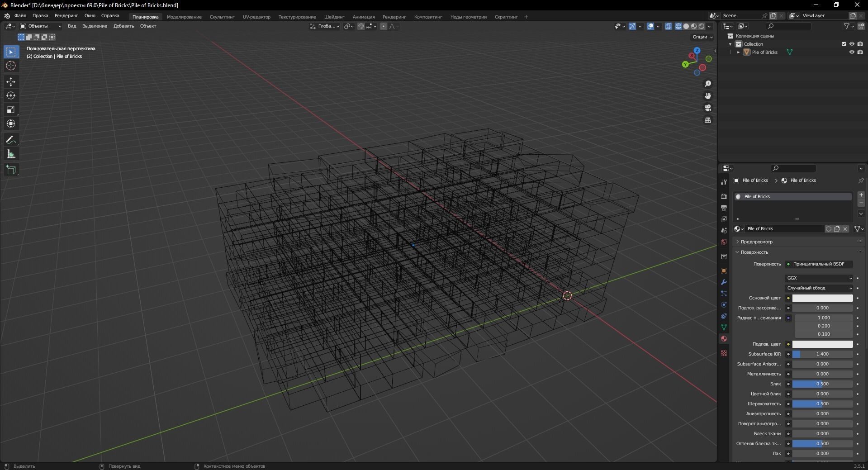Open the Modifiers wrench tab
The image size is (868, 470).
(x=724, y=282)
